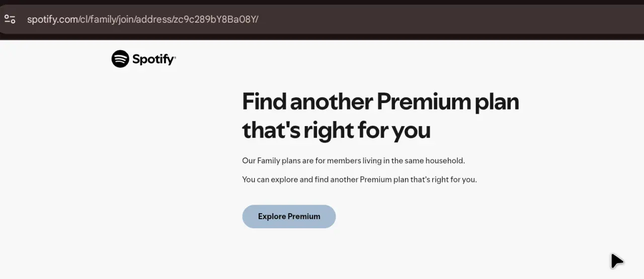Focus the browser address bar URL field
This screenshot has width=644, height=279.
[322, 20]
